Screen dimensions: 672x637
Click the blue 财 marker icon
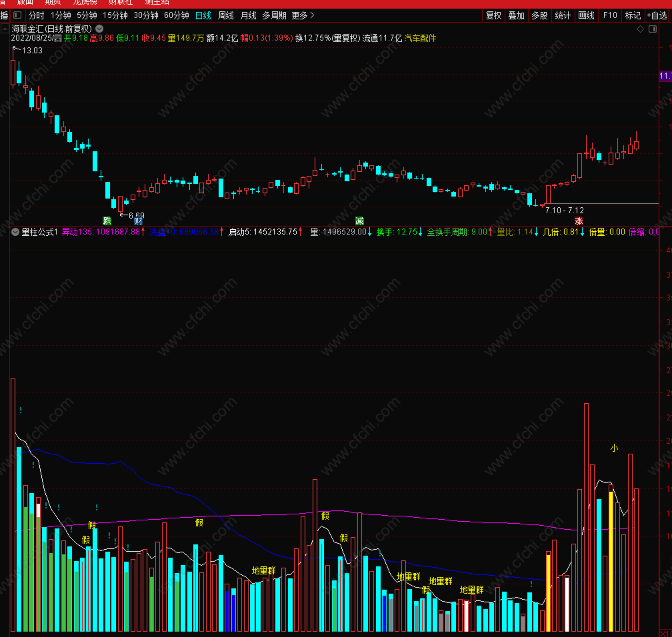(138, 221)
